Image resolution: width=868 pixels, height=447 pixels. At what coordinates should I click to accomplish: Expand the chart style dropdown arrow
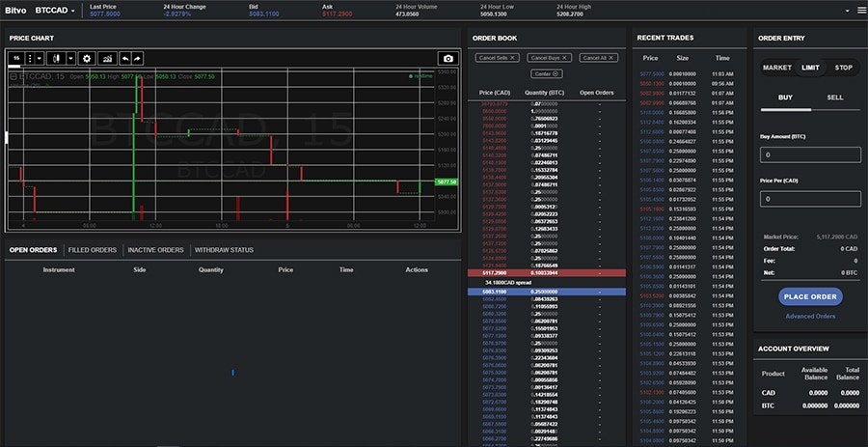(70, 59)
